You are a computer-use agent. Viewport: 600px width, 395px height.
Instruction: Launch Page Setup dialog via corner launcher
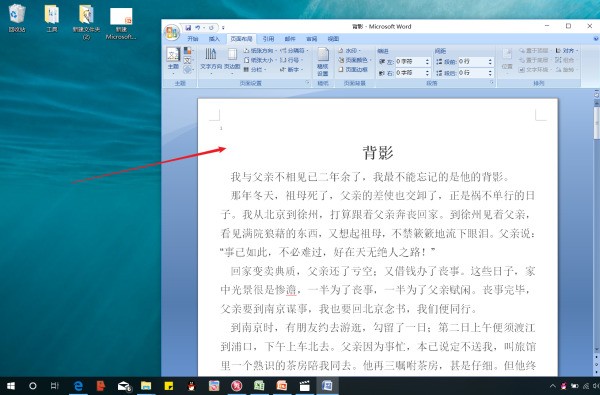coord(307,83)
